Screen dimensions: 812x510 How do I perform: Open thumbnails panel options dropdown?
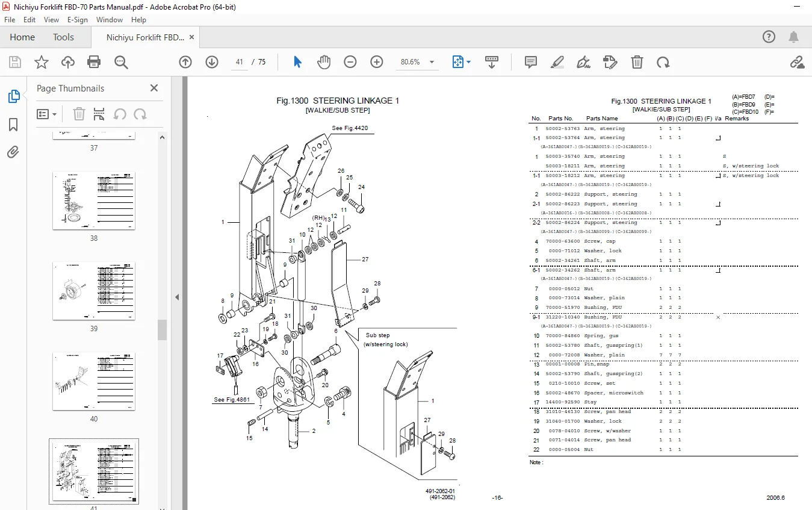coord(46,114)
